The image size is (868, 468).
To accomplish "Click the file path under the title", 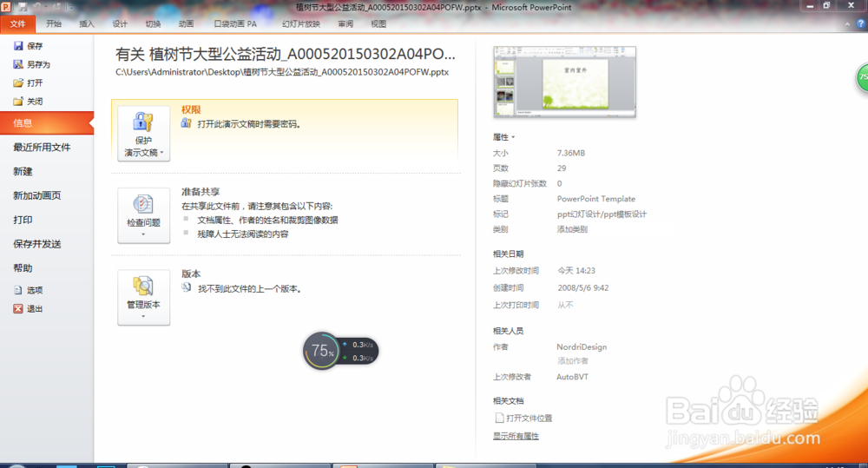I will point(282,72).
